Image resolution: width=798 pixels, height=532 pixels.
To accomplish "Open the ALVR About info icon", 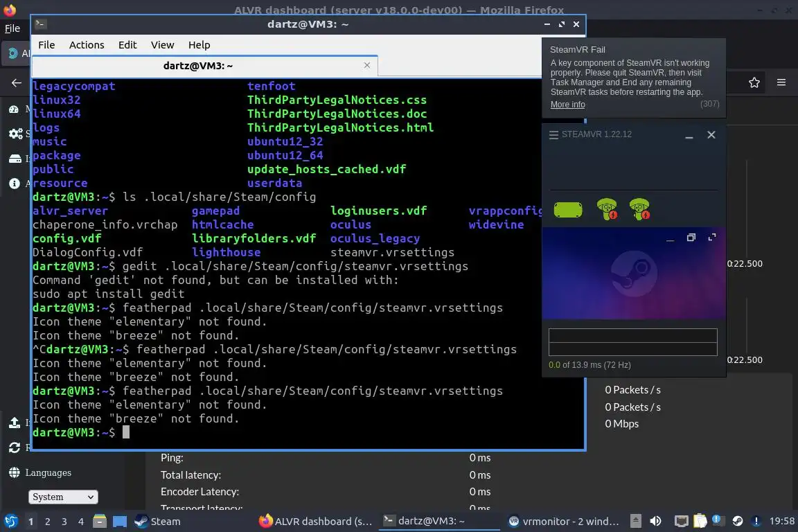I will pyautogui.click(x=15, y=184).
